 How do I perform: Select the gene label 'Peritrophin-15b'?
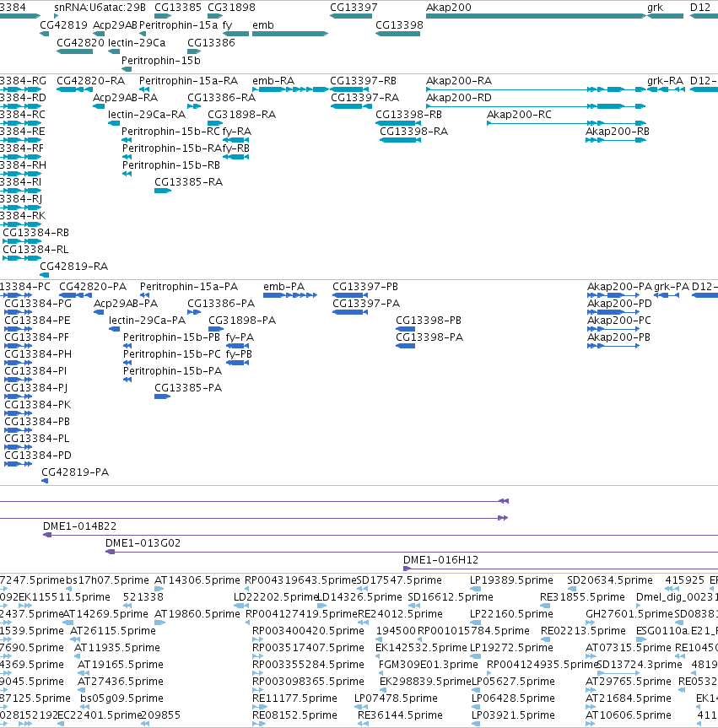tap(160, 61)
